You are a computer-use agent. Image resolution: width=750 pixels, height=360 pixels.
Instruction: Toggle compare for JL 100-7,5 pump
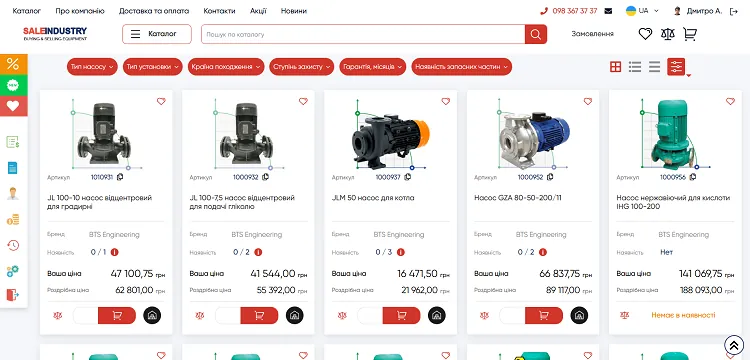pos(200,316)
